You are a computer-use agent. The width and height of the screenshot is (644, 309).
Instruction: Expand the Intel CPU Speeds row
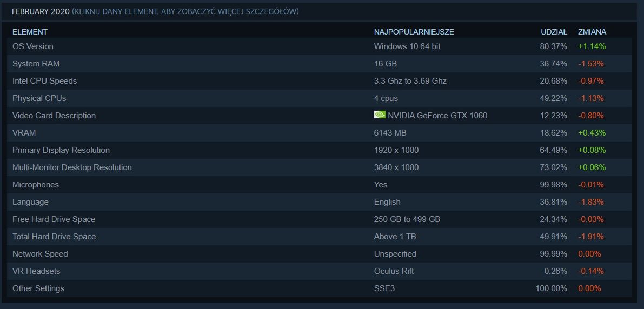[x=45, y=81]
